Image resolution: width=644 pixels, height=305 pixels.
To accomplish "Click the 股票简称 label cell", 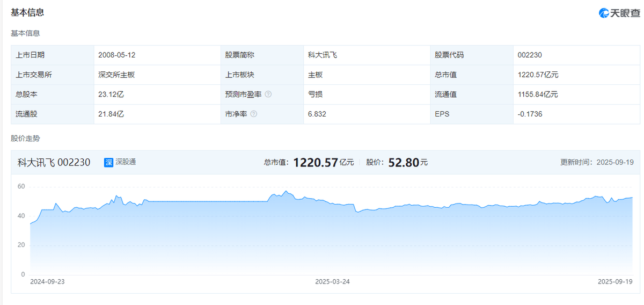I will coord(262,55).
